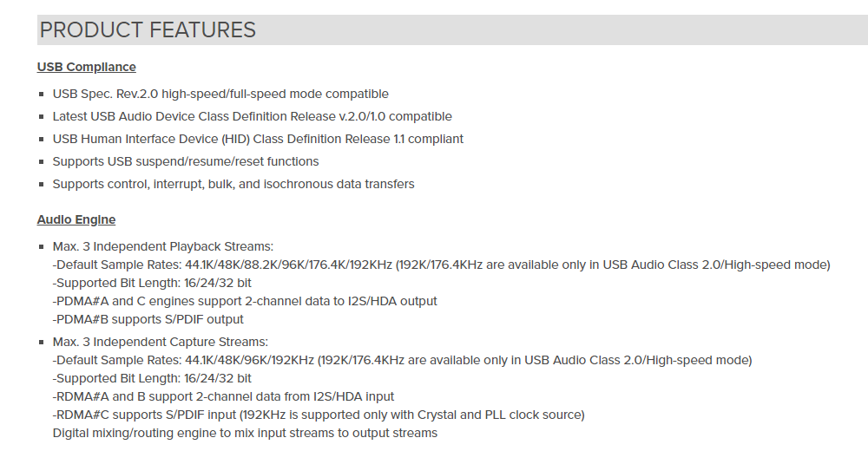Click the PDMA#B supports S/PDIF output line

tap(148, 320)
